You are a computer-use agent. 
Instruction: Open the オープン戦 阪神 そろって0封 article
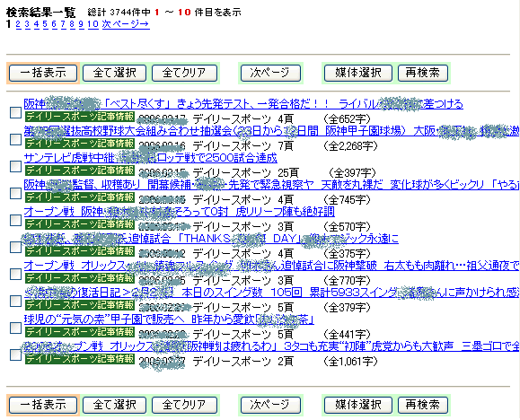[179, 212]
